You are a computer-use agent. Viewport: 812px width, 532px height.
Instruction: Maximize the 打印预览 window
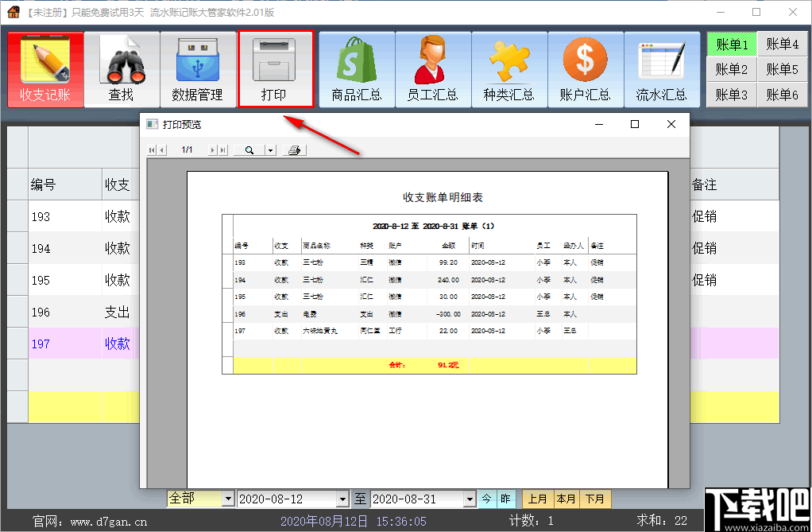coord(635,124)
